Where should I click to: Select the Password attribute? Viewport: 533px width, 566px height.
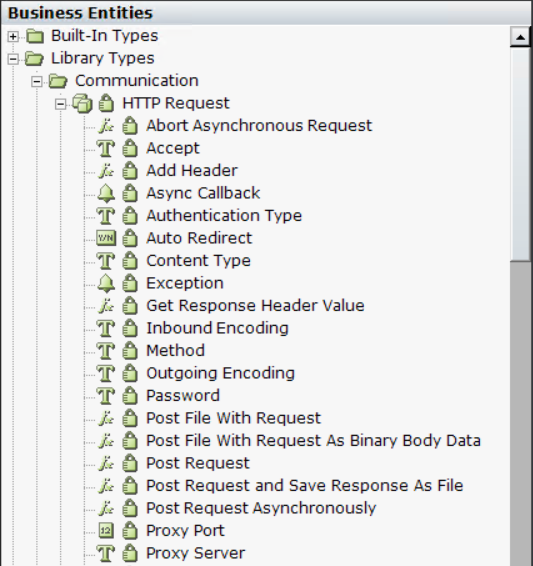pyautogui.click(x=183, y=396)
